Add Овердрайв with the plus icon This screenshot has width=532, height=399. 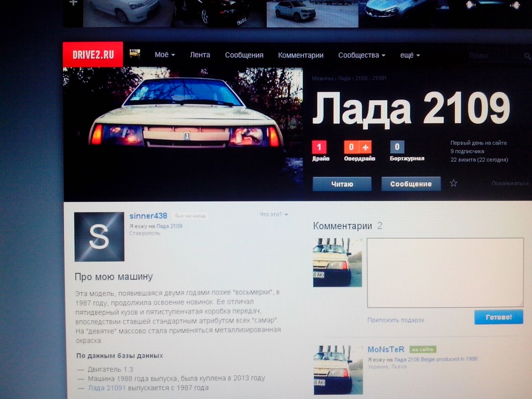click(365, 147)
